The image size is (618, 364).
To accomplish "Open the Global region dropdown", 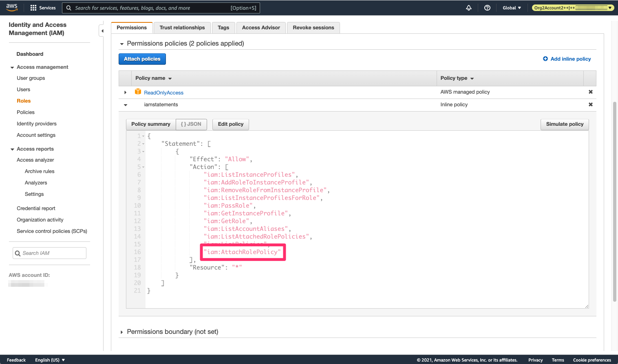I will click(512, 8).
